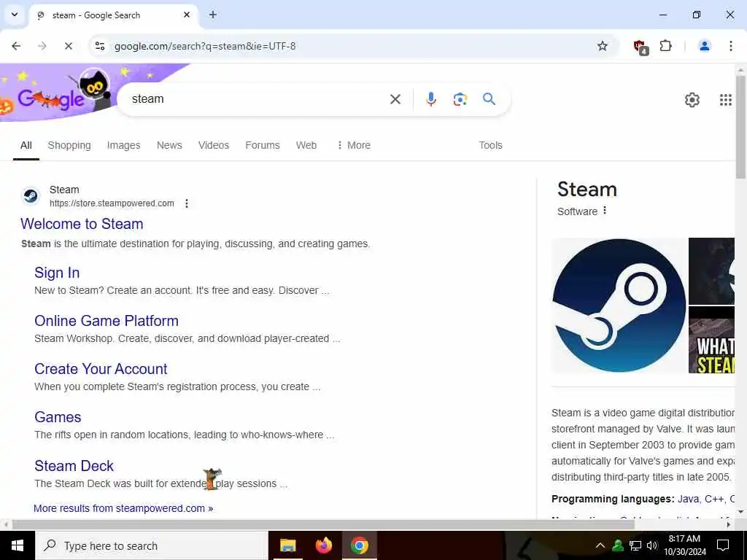
Task: Click the taskbar search box
Action: point(152,545)
